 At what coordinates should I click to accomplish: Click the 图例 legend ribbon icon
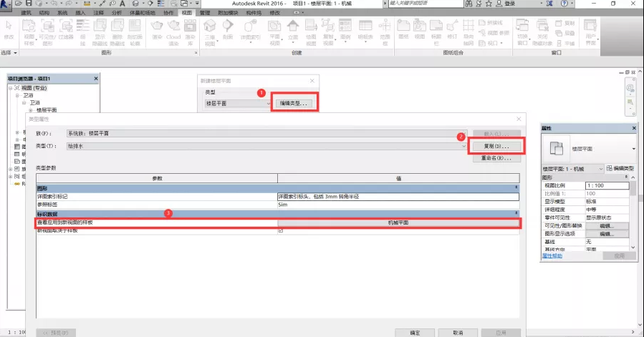pos(345,29)
